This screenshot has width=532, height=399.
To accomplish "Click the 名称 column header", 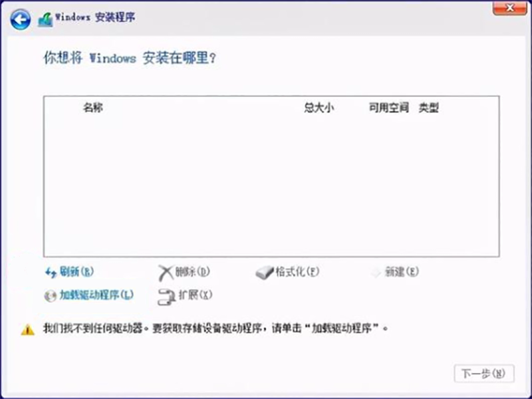I will 93,108.
